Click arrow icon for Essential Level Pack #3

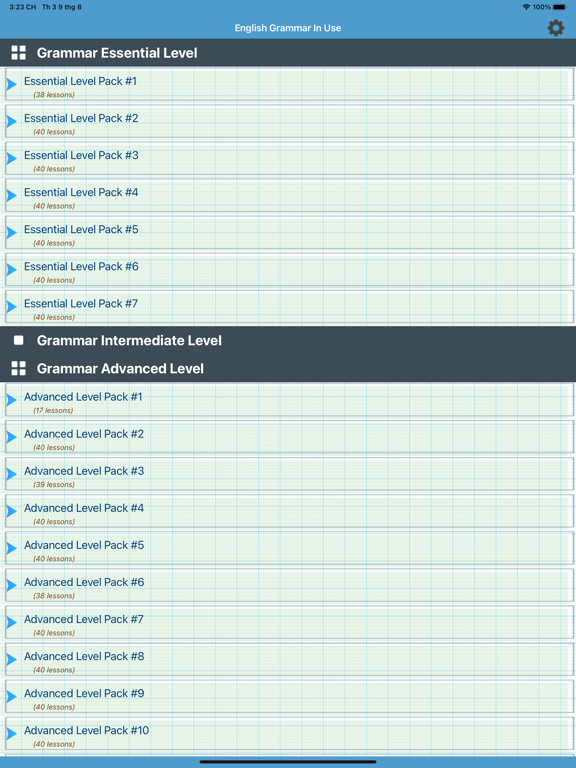[x=11, y=158]
